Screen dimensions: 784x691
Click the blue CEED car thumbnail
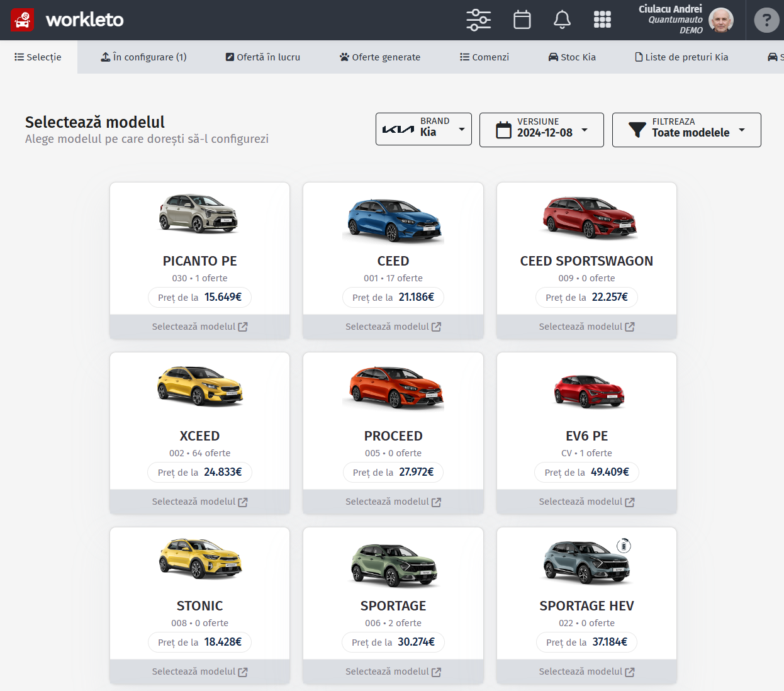[393, 220]
